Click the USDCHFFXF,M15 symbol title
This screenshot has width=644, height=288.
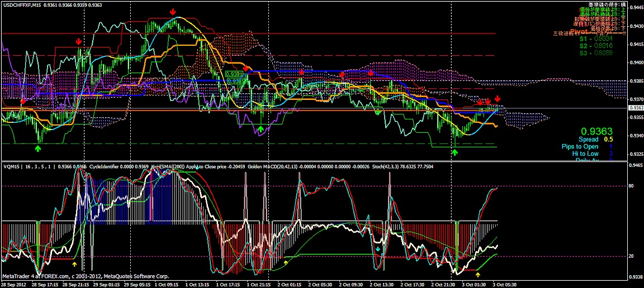click(x=21, y=4)
